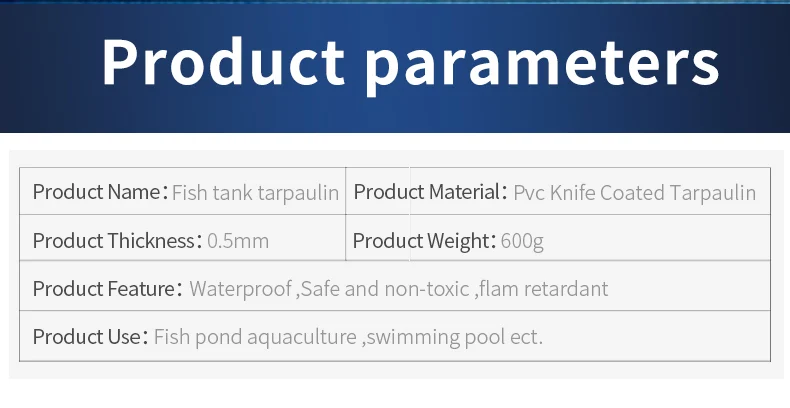This screenshot has height=408, width=790.
Task: Select the "Product Use" label
Action: [87, 337]
